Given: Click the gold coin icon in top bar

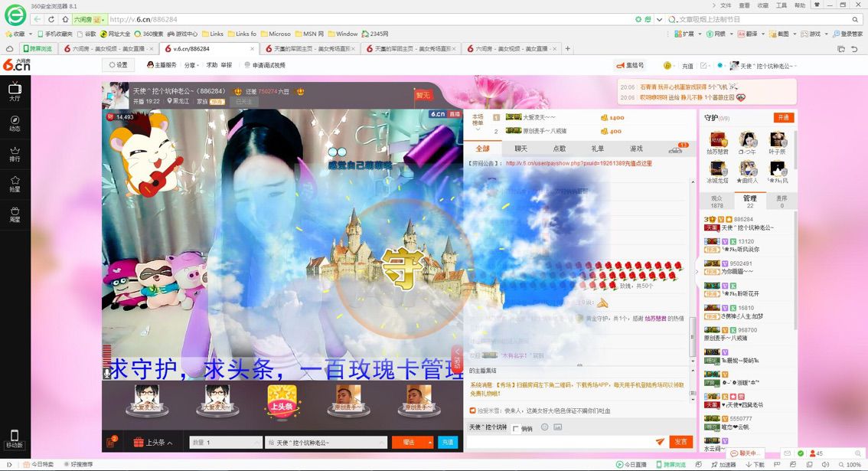Looking at the screenshot, I should coord(667,65).
